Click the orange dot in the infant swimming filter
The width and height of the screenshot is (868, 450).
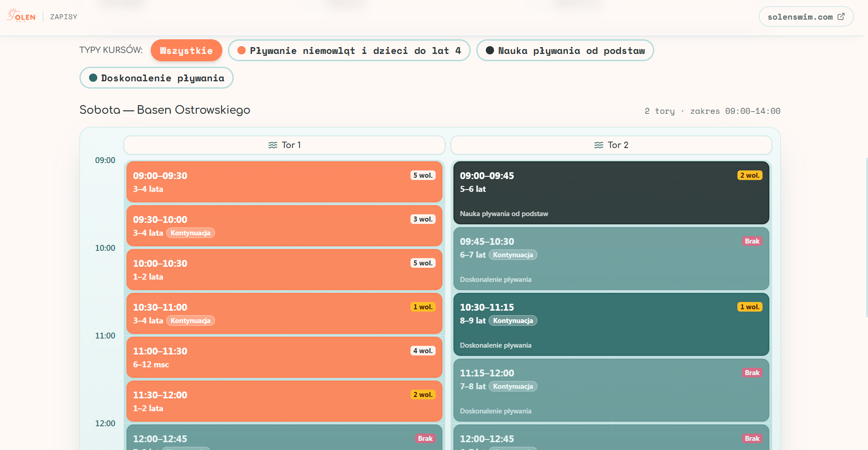[242, 50]
